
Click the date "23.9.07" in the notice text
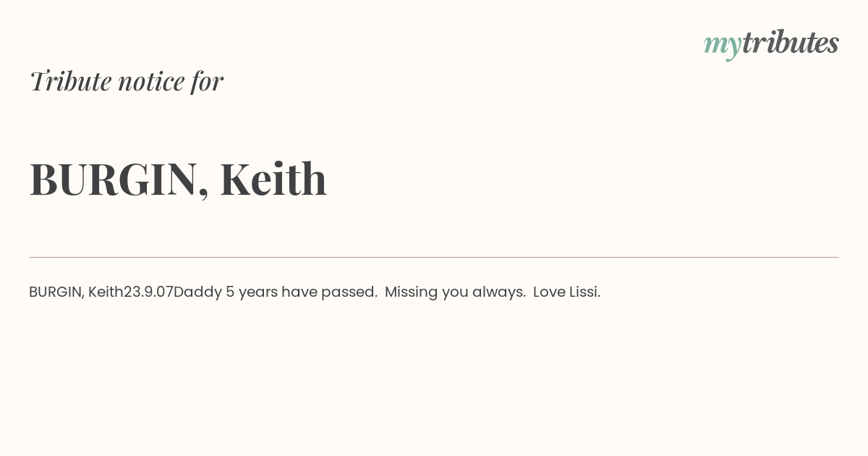148,292
